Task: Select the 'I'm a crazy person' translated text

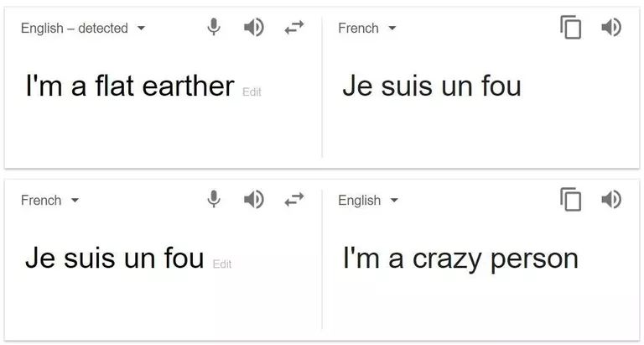Action: tap(460, 259)
